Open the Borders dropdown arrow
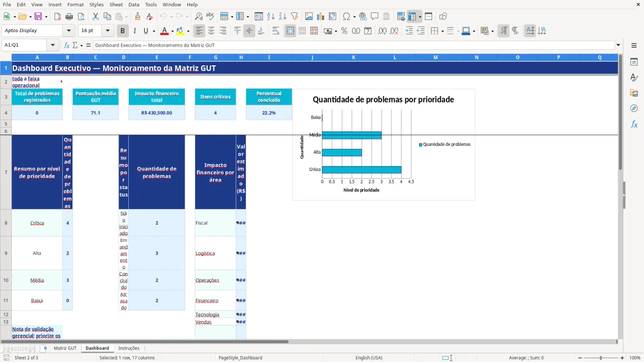The image size is (644, 362). 442,31
